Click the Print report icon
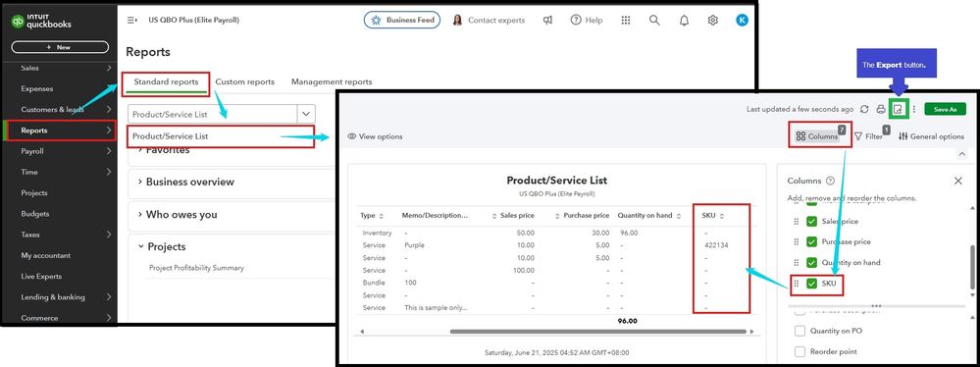Viewport: 980px width, 367px height. (881, 109)
